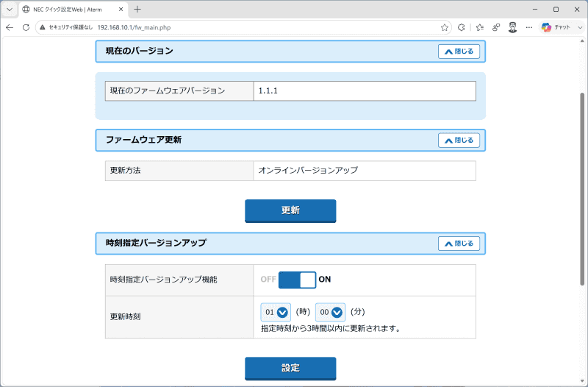Screen dimensions: 588x387
Task: Collapse the 時刻指定バージョンアップ section
Action: [x=459, y=244]
